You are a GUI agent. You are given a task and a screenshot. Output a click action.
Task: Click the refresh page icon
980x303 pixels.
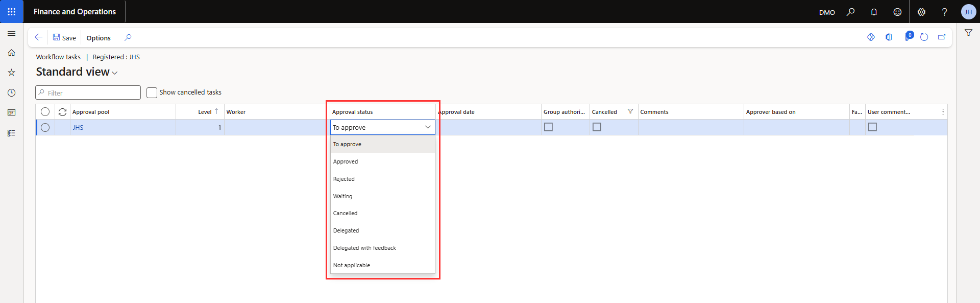924,37
